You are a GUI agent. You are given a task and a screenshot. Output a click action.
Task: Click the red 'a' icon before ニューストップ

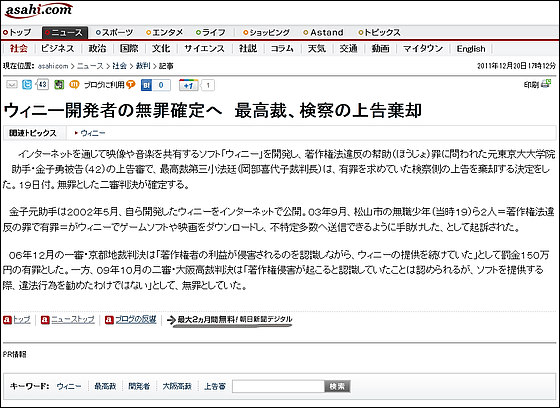45,320
